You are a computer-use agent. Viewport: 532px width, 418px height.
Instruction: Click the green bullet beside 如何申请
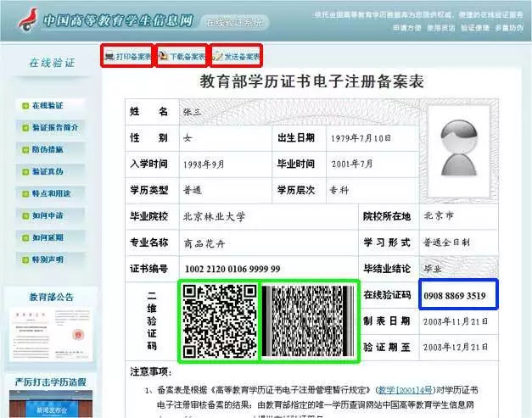[25, 216]
